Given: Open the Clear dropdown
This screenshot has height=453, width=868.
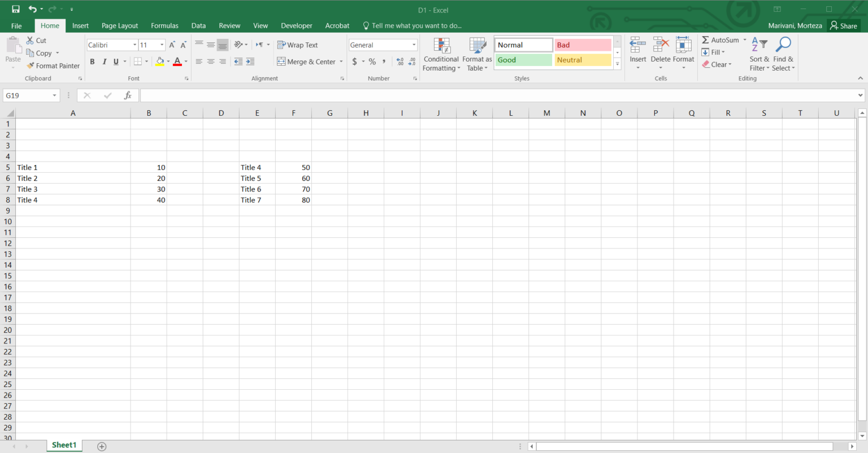Looking at the screenshot, I should (717, 64).
